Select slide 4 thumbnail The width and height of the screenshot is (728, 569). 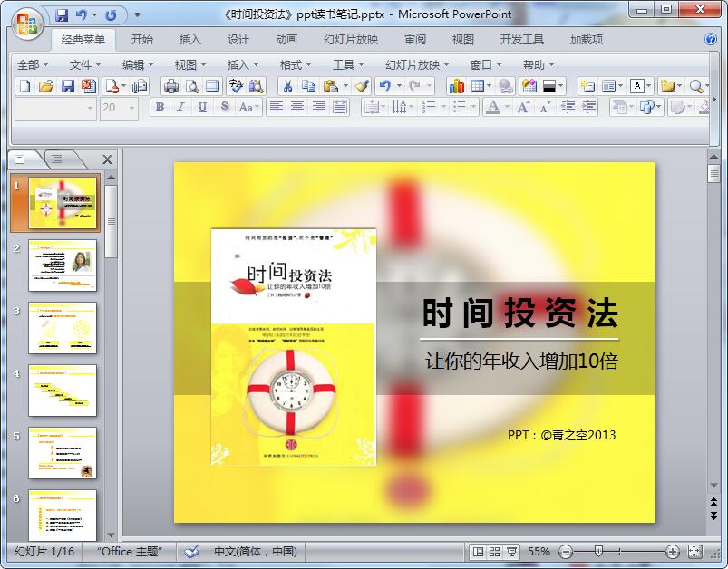pyautogui.click(x=63, y=391)
